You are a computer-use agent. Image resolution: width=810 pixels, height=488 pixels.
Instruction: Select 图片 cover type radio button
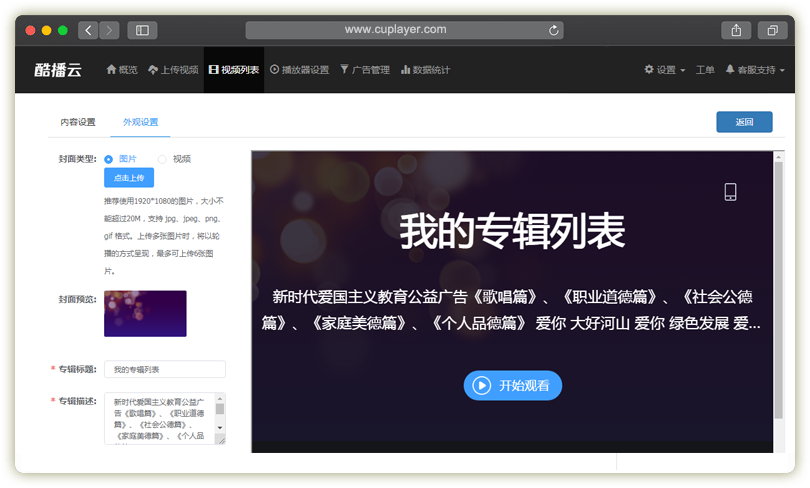pyautogui.click(x=108, y=159)
